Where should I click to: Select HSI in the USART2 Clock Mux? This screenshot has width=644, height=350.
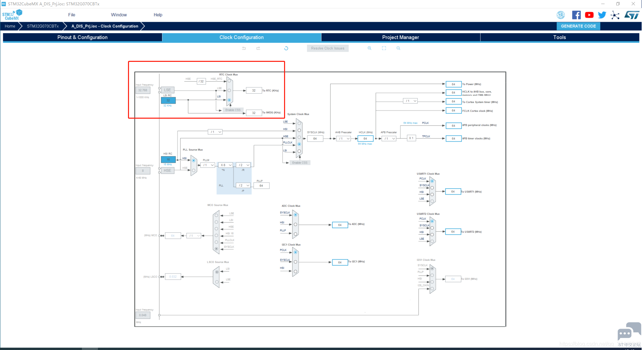432,235
